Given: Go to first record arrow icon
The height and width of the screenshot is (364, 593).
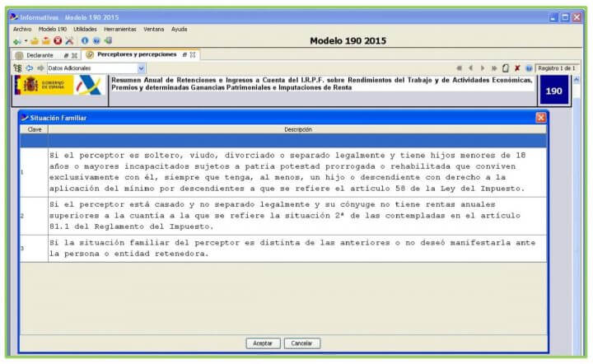Looking at the screenshot, I should point(459,68).
